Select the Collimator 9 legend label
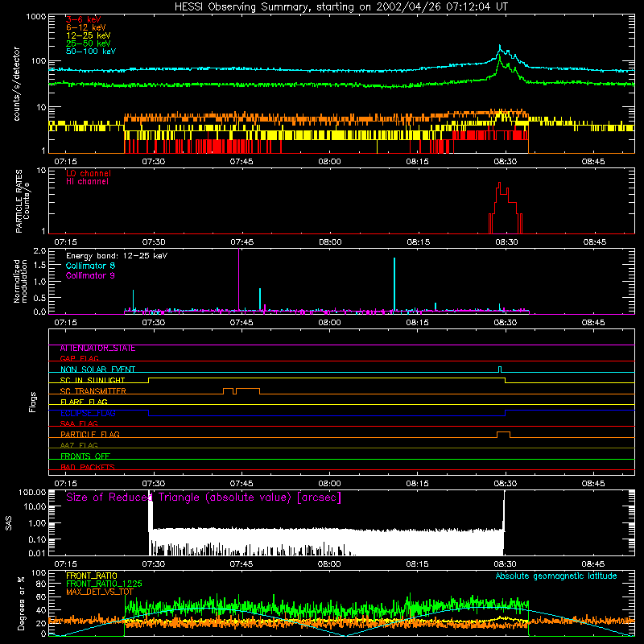This screenshot has height=644, width=644. pyautogui.click(x=90, y=275)
